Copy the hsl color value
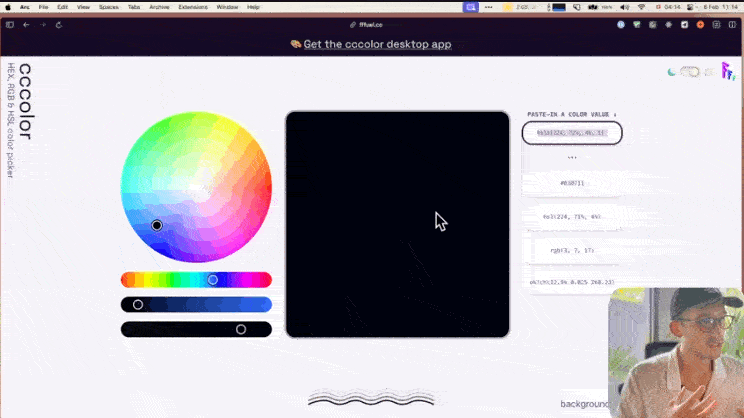Viewport: 744px width, 418px height. tap(573, 216)
